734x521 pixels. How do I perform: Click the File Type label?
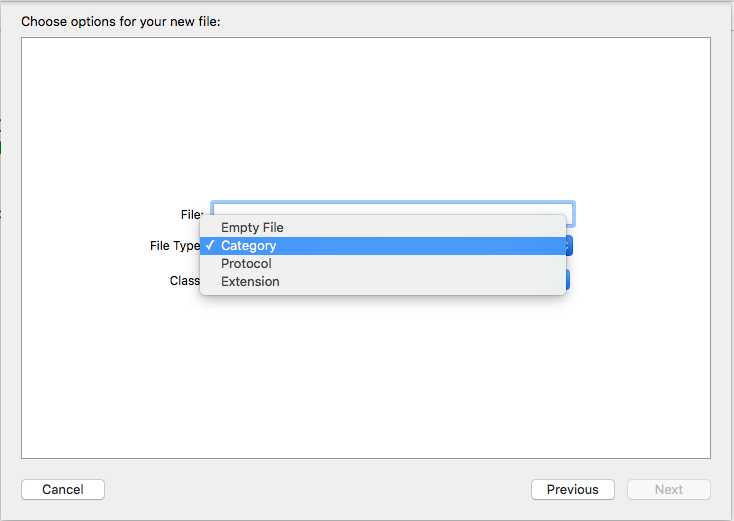[x=175, y=246]
